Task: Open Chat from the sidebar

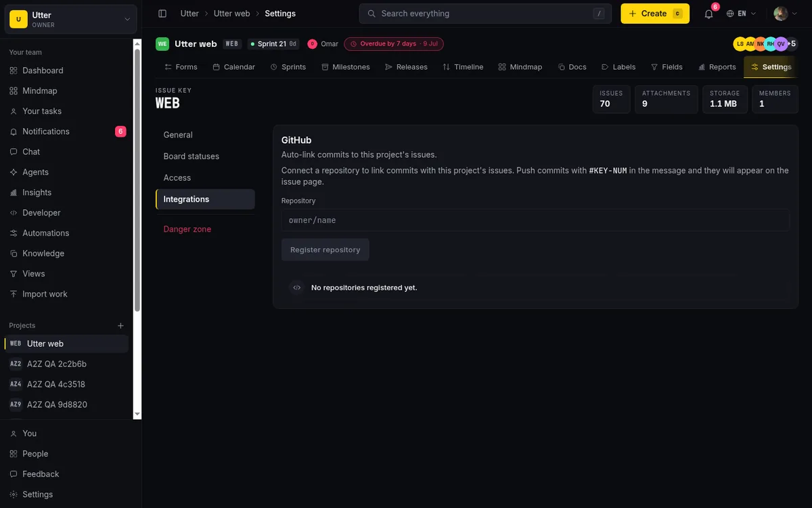Action: (x=68, y=152)
